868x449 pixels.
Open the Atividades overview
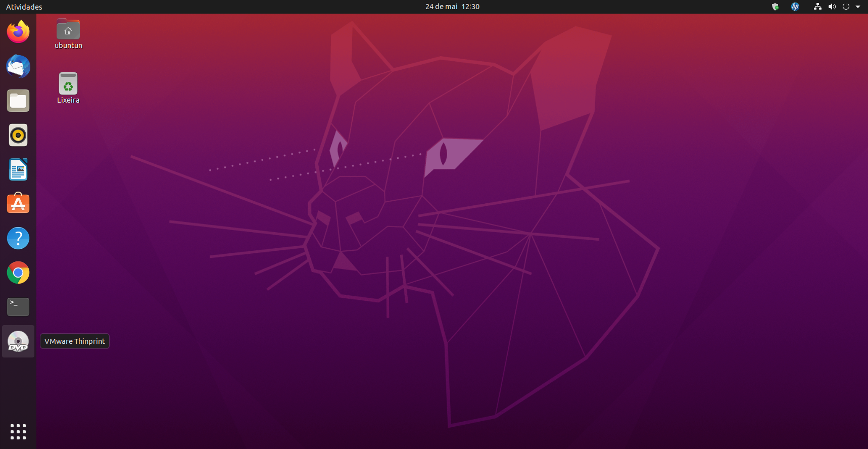tap(24, 7)
